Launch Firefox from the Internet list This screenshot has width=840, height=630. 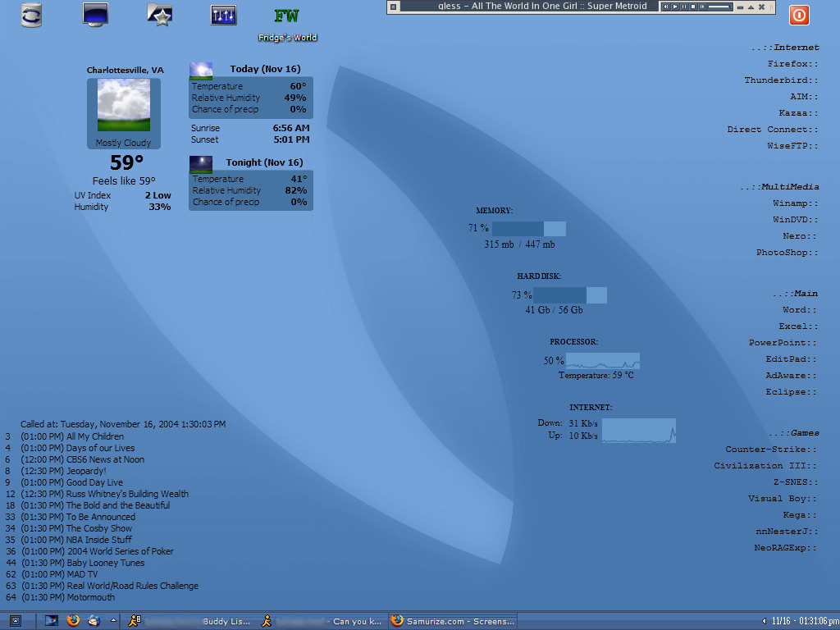pos(793,64)
